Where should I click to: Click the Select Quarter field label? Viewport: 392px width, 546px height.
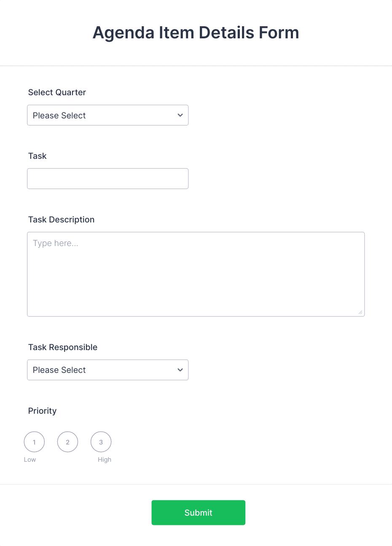pos(57,92)
